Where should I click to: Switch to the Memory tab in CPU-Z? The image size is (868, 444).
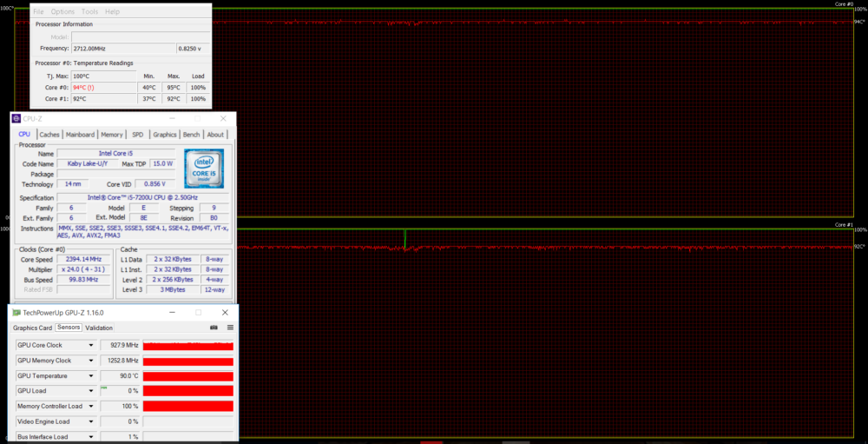112,134
